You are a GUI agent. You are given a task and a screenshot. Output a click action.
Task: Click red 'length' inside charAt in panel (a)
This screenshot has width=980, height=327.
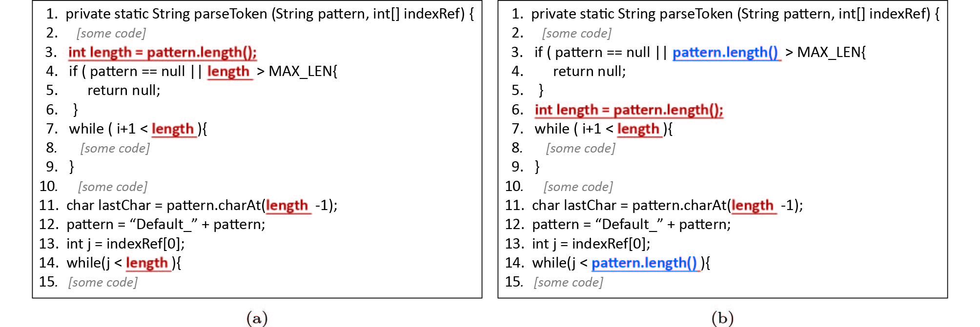[287, 206]
